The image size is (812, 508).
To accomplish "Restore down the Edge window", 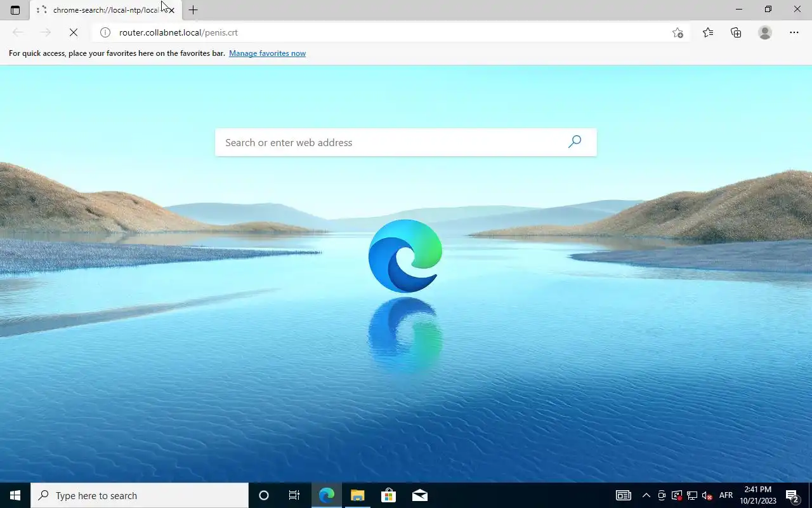I will 768,10.
